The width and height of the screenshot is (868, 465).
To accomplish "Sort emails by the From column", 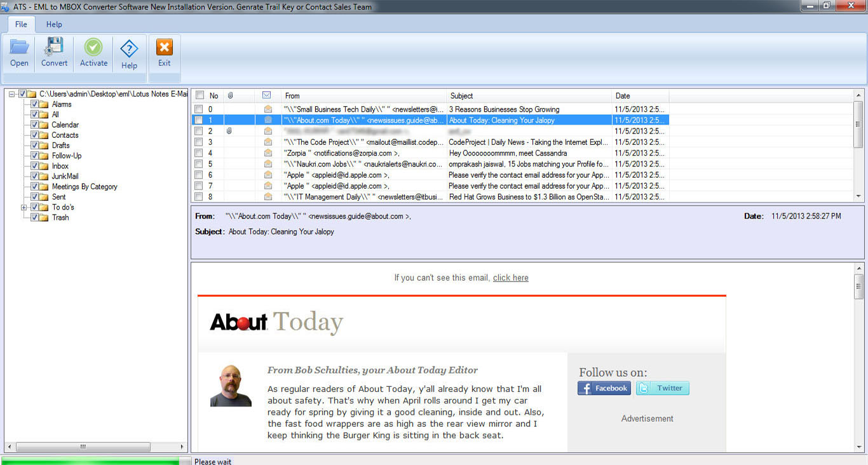I will pyautogui.click(x=363, y=95).
